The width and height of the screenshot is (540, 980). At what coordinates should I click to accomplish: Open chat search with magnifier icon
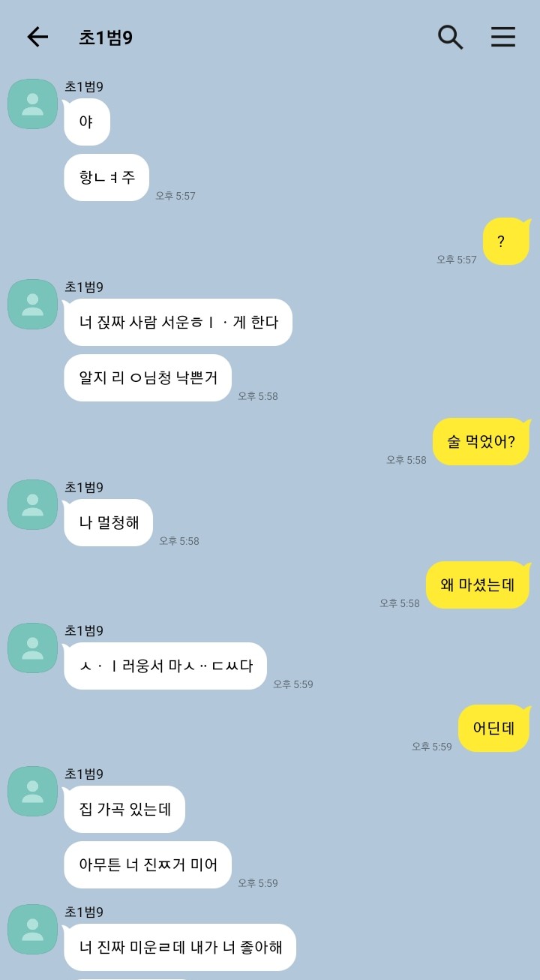click(x=450, y=37)
